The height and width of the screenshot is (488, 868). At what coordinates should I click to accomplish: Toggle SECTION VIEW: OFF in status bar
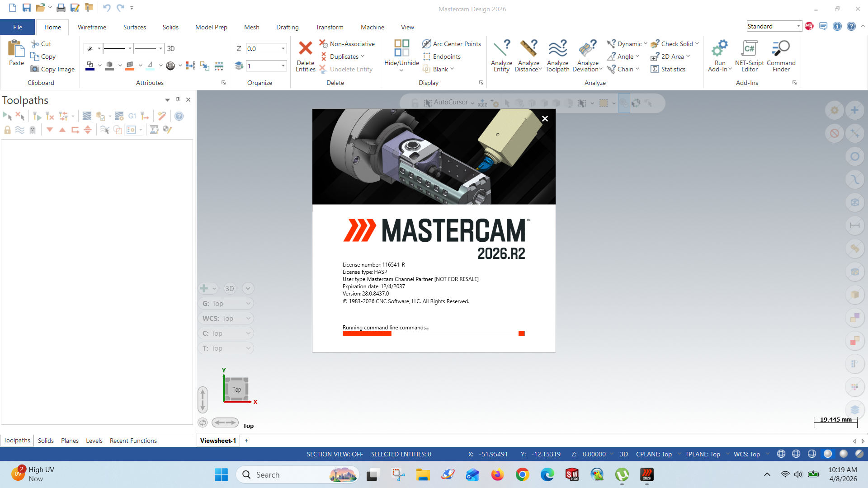[335, 454]
